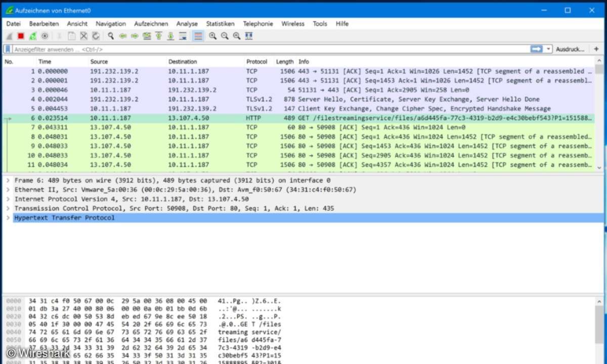The height and width of the screenshot is (364, 607).
Task: Expand the Transmission Control Protocol row
Action: [8, 208]
